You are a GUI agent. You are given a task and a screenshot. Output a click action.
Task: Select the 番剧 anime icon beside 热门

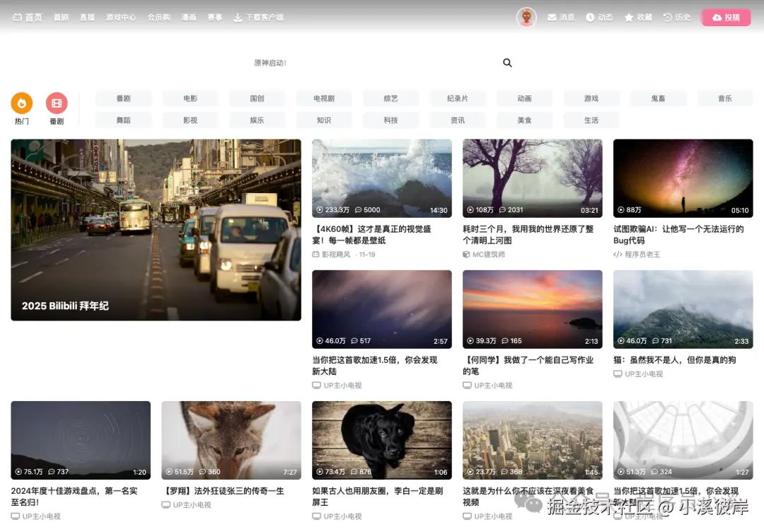click(57, 103)
